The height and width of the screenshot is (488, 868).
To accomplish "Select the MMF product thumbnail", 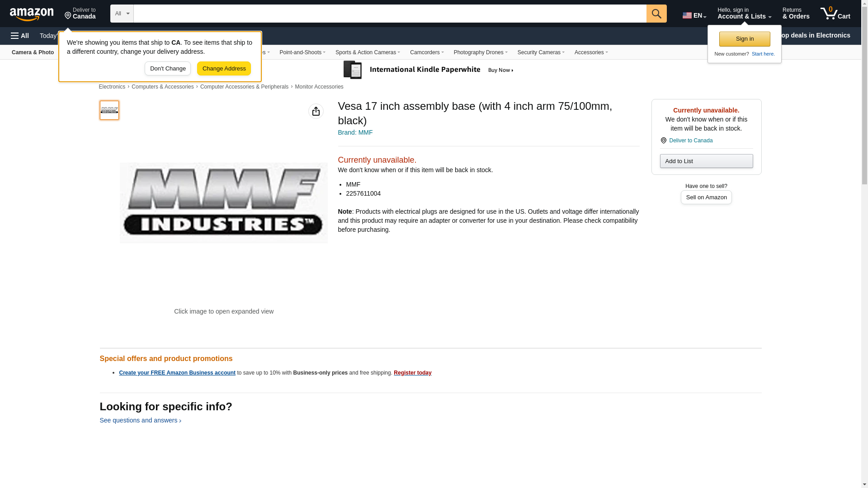I will coord(109,110).
